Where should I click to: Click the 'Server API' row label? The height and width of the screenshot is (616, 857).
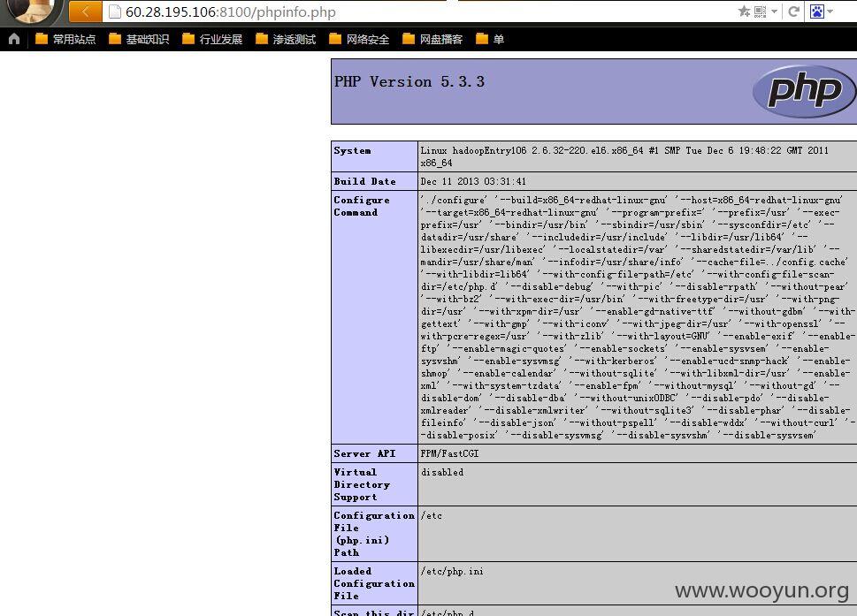(x=364, y=453)
